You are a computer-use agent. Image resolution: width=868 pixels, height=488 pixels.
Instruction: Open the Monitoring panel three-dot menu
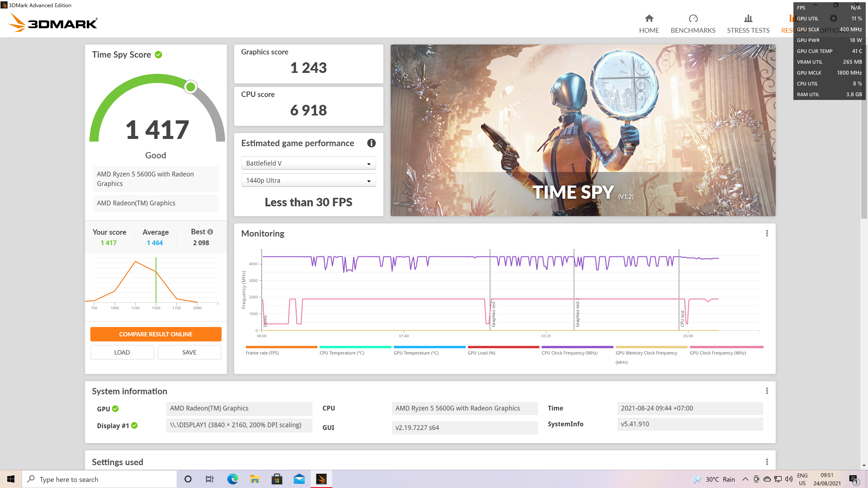click(766, 233)
